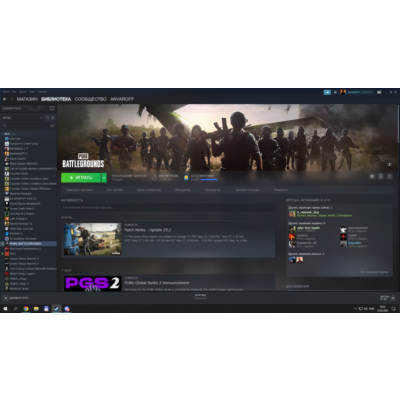The width and height of the screenshot is (400, 400).
Task: Open Chrome from the taskbar
Action: pos(26,309)
